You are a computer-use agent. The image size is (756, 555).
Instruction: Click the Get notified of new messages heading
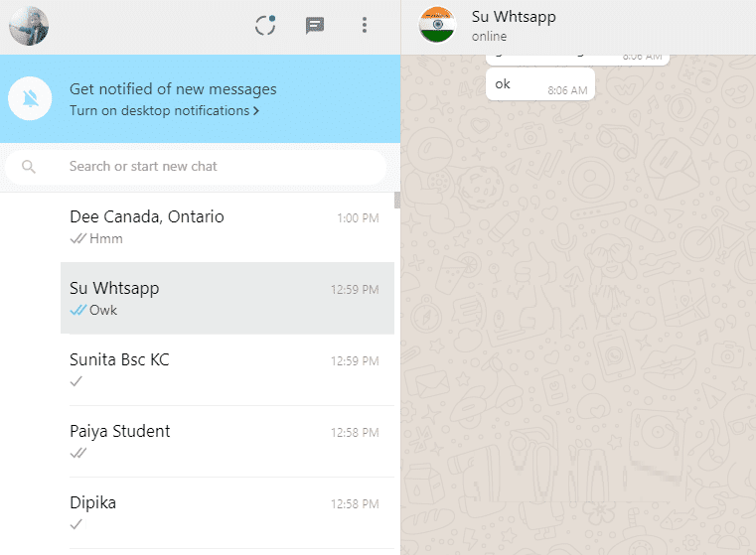[173, 89]
